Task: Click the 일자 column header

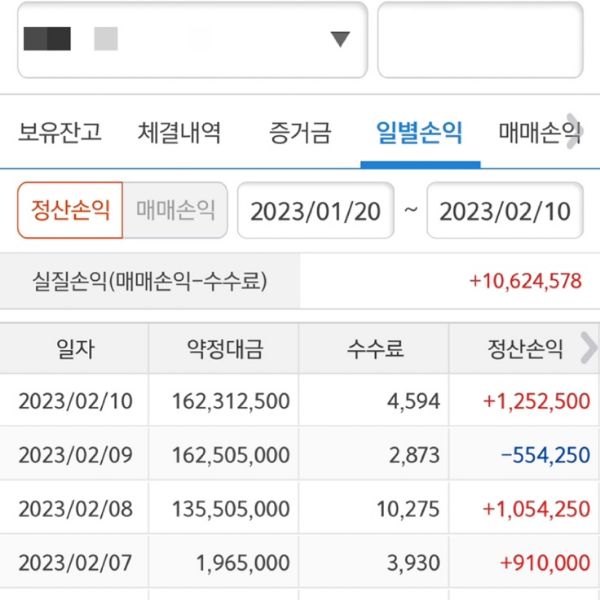Action: pyautogui.click(x=75, y=349)
